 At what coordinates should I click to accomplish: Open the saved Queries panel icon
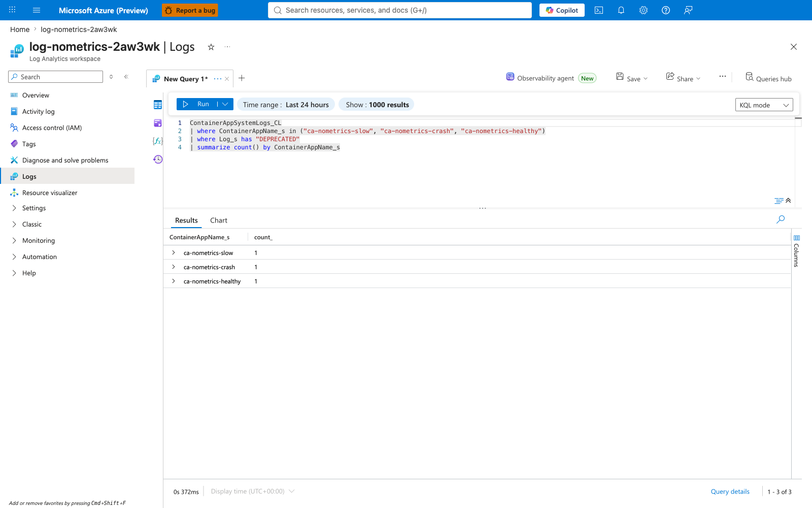pos(158,123)
